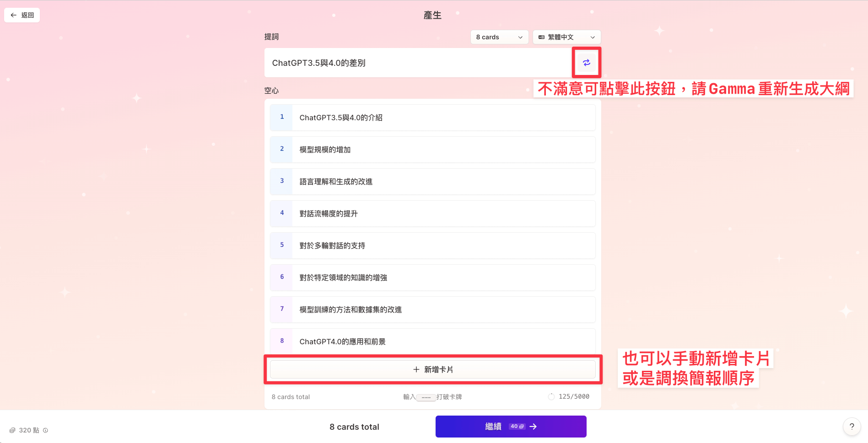
Task: Open the 8 cards dropdown
Action: click(x=499, y=37)
